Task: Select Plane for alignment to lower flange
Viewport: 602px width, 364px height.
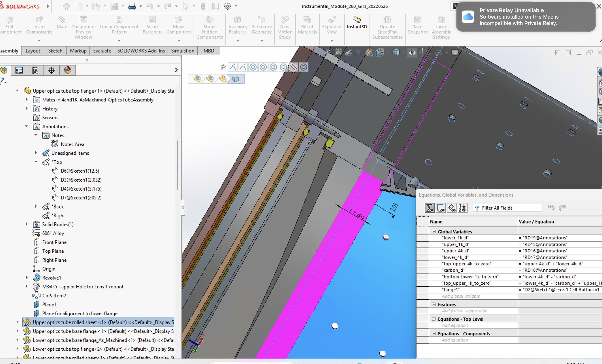Action: 80,313
